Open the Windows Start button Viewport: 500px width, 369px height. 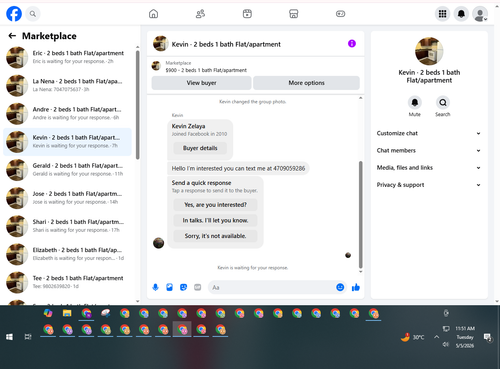coord(9,337)
